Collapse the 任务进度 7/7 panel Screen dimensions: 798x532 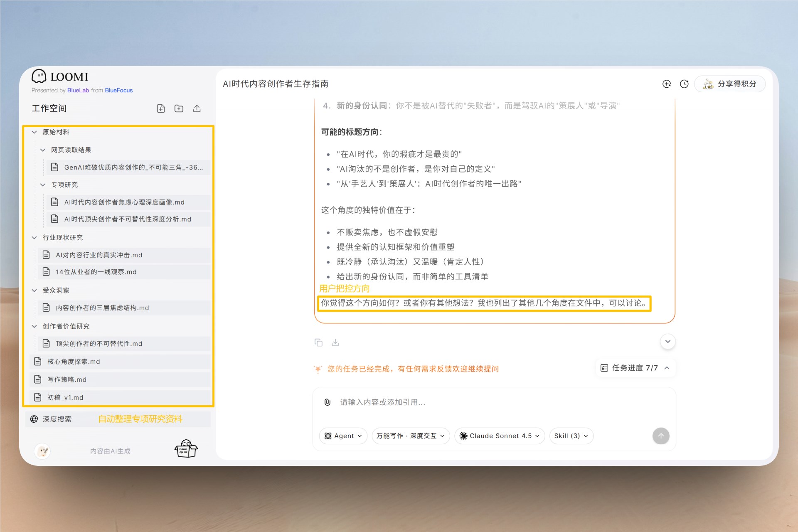click(667, 368)
